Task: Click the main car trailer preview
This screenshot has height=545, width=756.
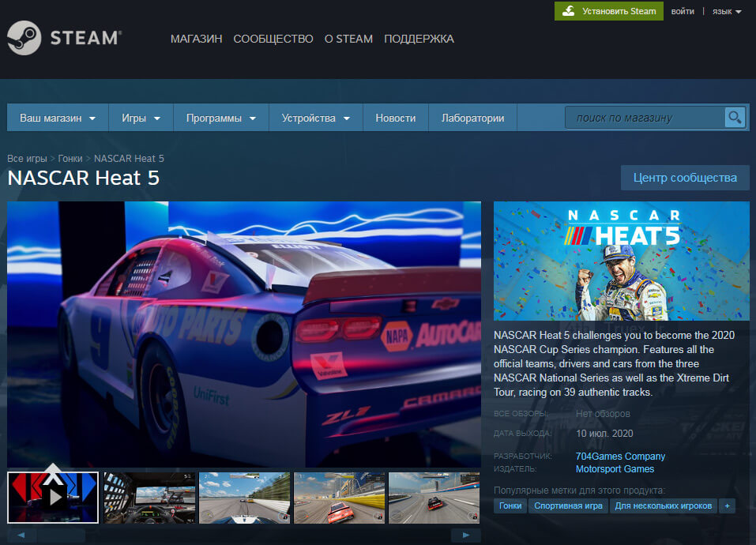Action: [244, 334]
